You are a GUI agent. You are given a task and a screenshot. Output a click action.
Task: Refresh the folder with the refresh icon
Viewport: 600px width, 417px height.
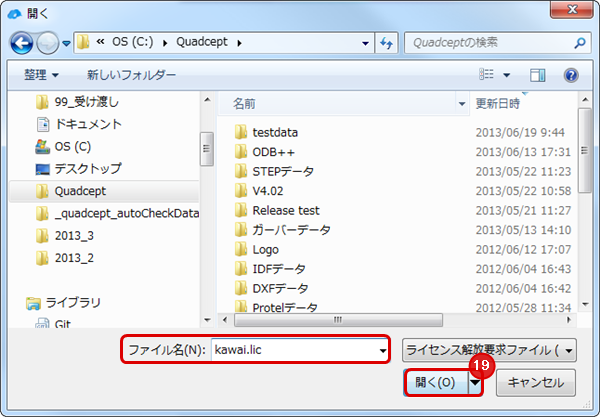pos(386,43)
